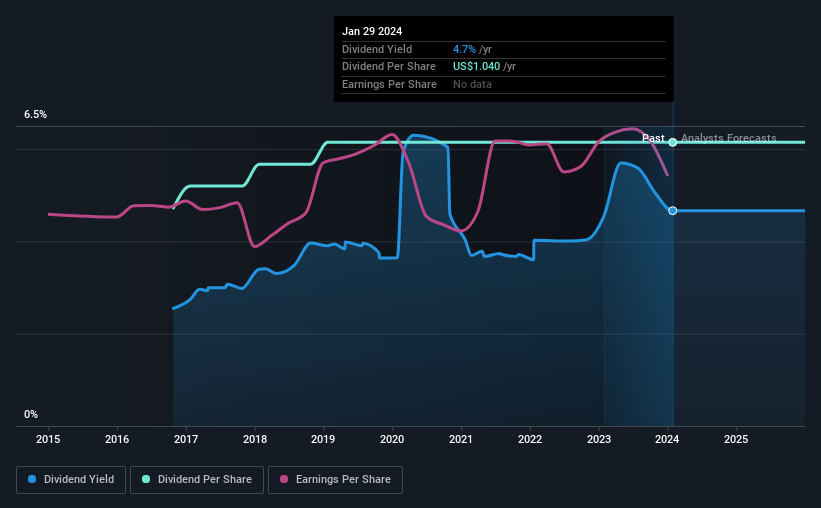This screenshot has height=508, width=821.
Task: Click the Earnings Per Share tooltip row label
Action: [389, 84]
